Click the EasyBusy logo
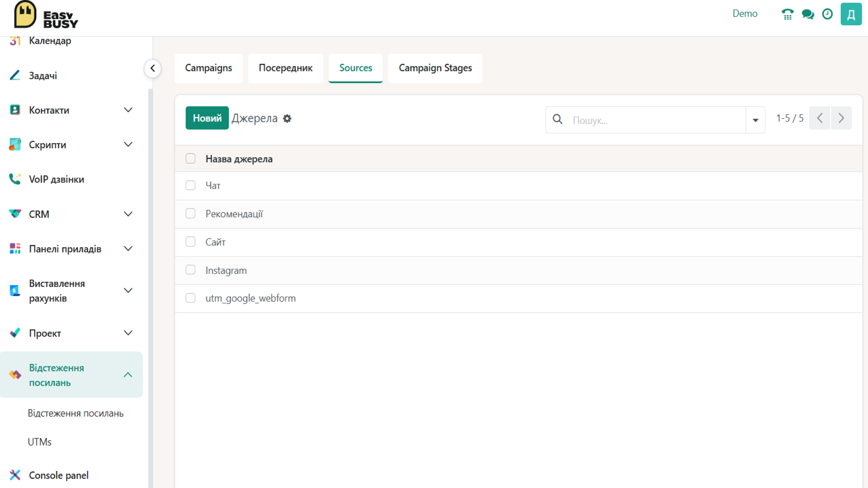Viewport: 868px width, 488px height. pyautogui.click(x=46, y=15)
